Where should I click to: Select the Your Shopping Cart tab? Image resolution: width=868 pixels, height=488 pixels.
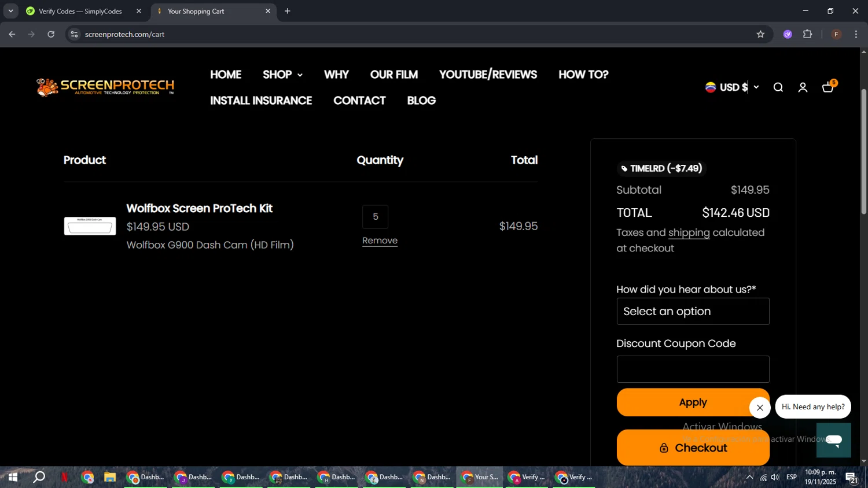pos(212,11)
